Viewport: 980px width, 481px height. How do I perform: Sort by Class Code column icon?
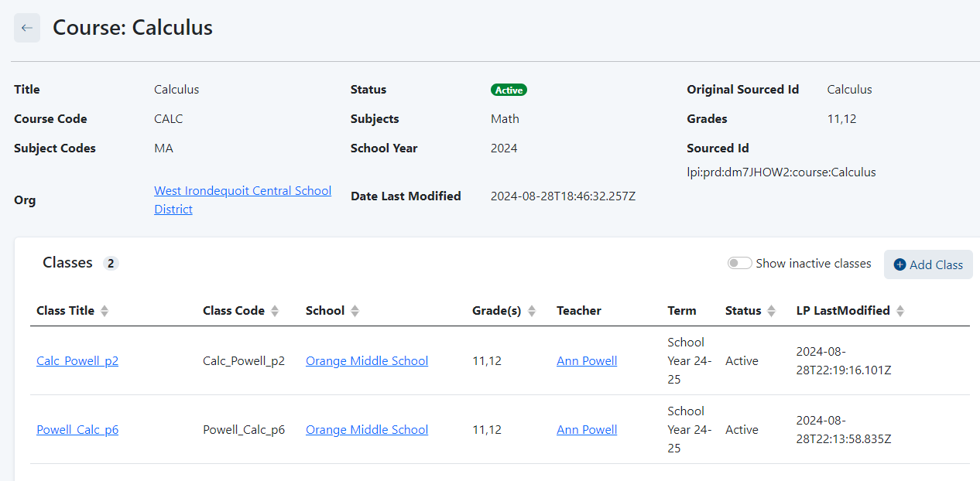[275, 311]
